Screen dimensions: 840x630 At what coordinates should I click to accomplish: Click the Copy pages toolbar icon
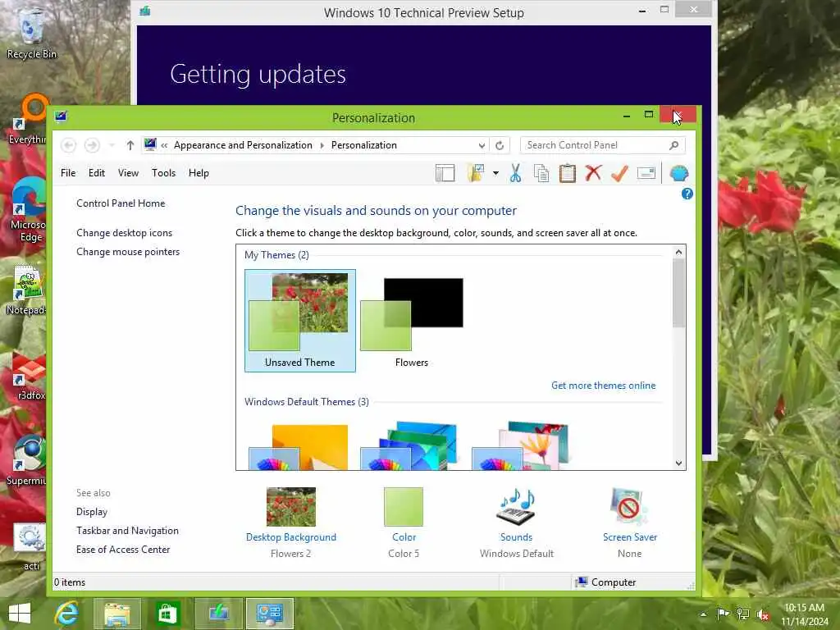(x=541, y=173)
